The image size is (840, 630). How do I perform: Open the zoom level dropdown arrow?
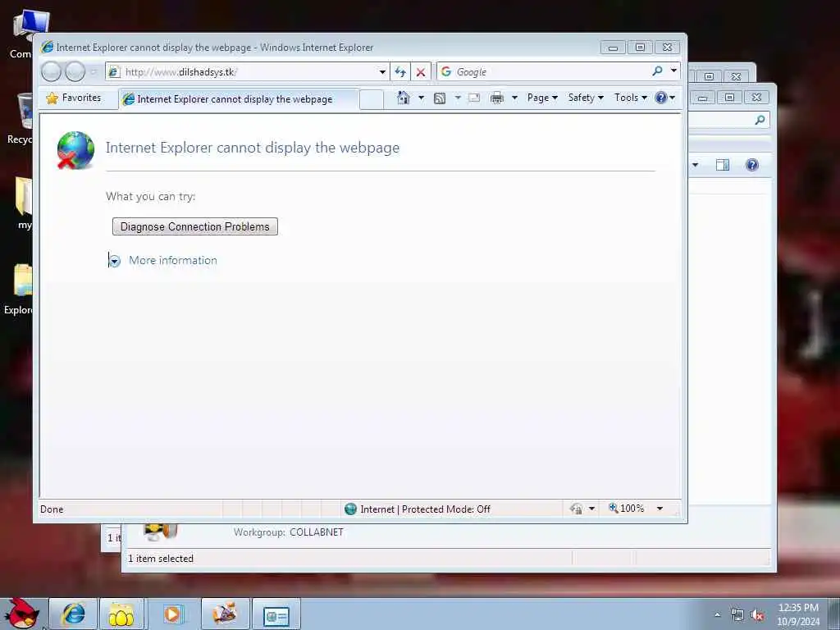(660, 509)
